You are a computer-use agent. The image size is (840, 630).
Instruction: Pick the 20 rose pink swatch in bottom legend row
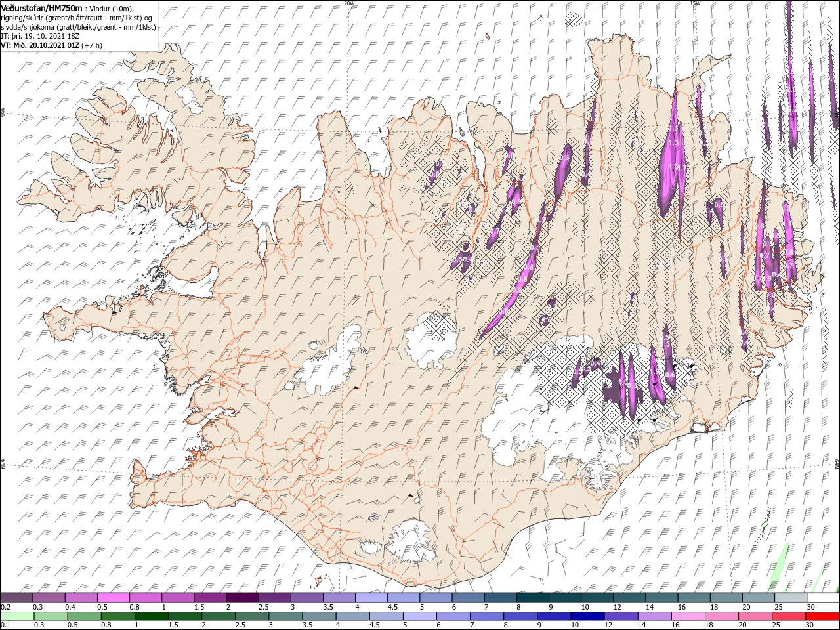[x=754, y=616]
